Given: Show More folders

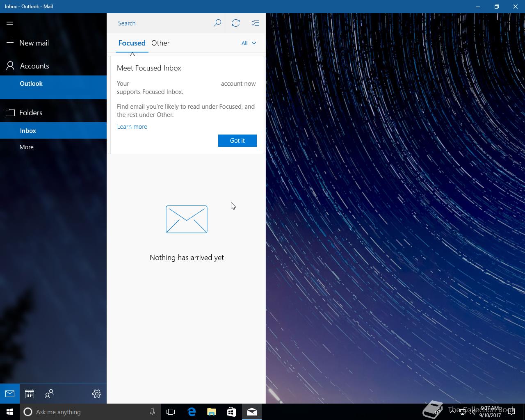Looking at the screenshot, I should [x=53, y=147].
